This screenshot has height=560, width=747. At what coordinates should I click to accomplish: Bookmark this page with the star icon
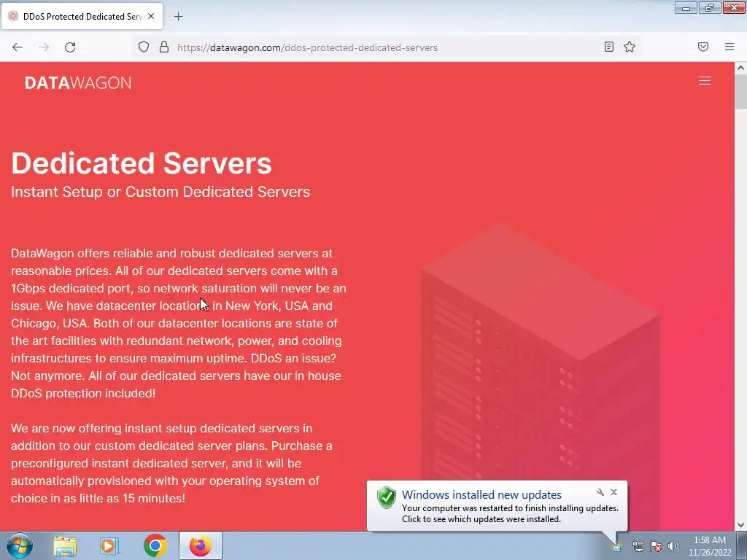[x=630, y=47]
